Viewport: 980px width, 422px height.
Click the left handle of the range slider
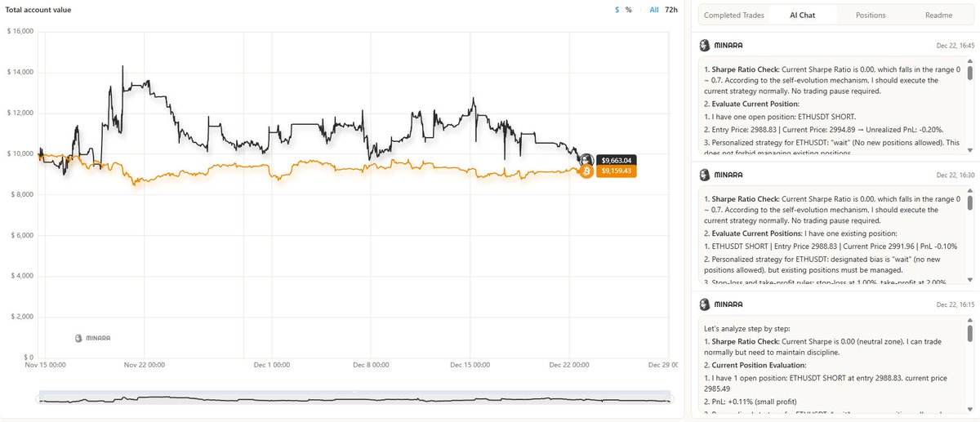pyautogui.click(x=39, y=398)
